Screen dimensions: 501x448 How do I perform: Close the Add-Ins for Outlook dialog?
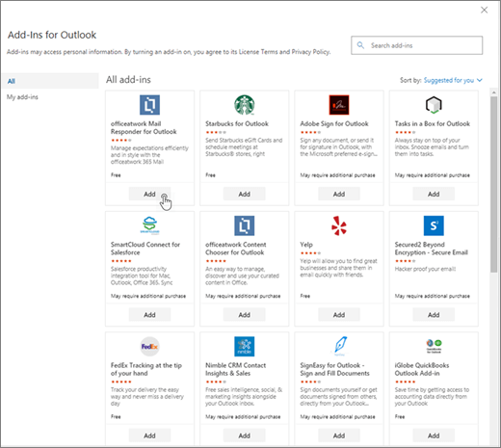pyautogui.click(x=484, y=11)
